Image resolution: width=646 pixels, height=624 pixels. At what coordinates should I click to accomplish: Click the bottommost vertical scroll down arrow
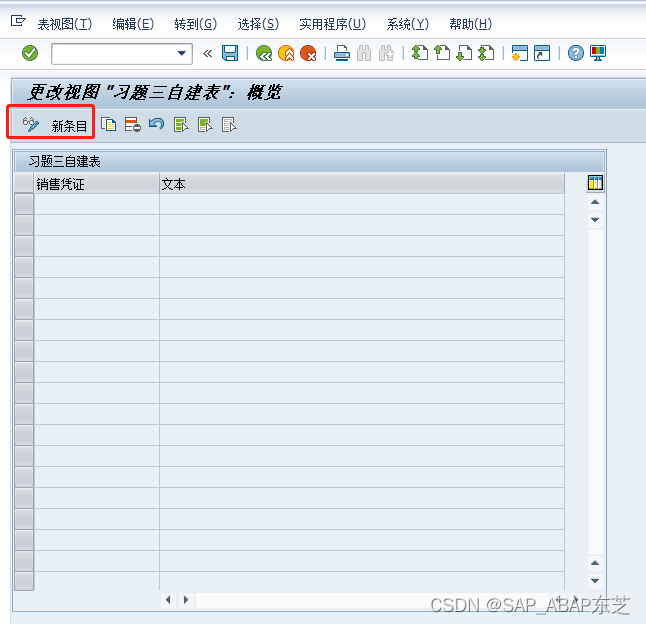595,581
